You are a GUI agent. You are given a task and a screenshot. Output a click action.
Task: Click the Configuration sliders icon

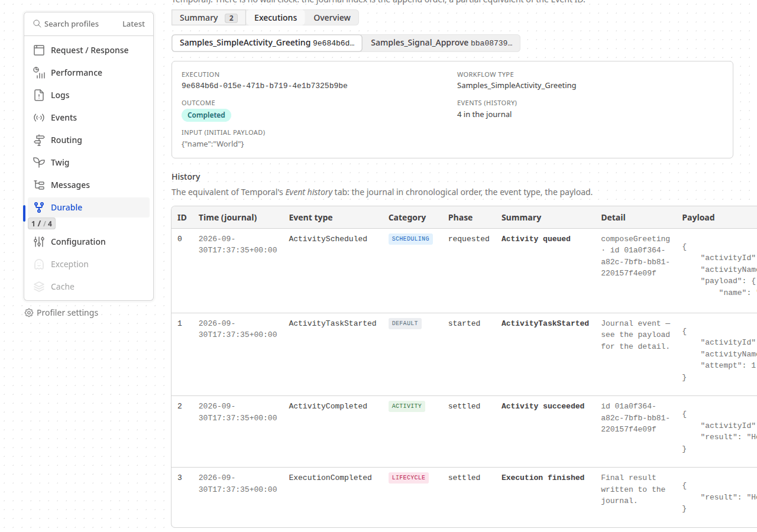click(x=39, y=242)
